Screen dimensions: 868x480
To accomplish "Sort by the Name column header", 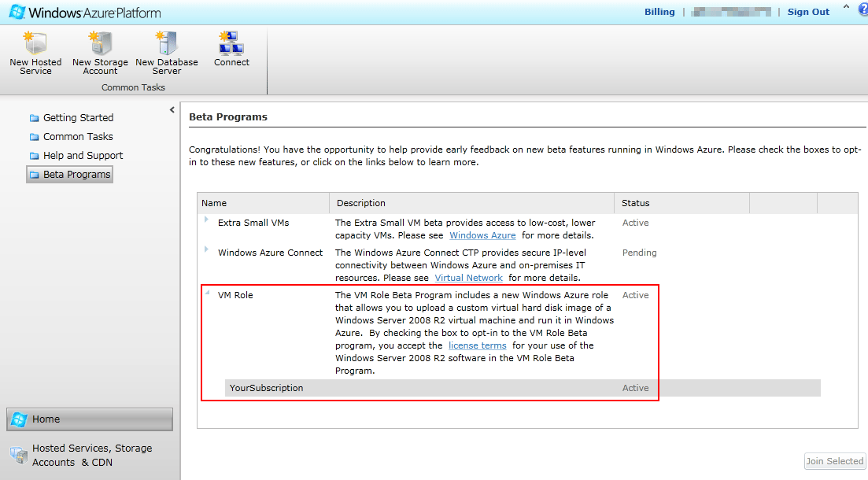I will [x=264, y=203].
